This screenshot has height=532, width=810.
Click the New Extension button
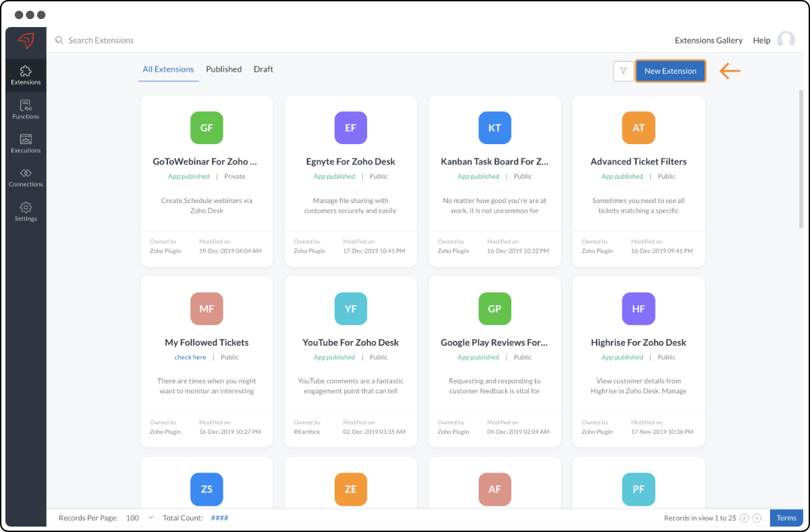(x=670, y=71)
